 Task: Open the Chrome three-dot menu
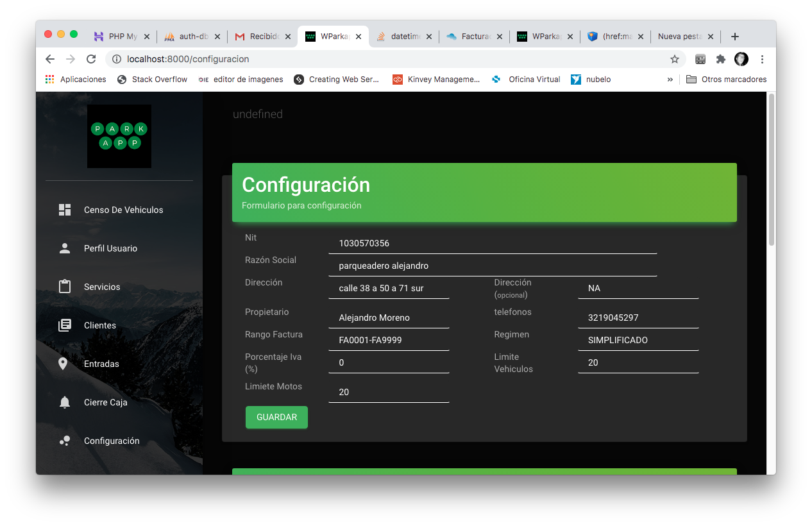(x=762, y=59)
